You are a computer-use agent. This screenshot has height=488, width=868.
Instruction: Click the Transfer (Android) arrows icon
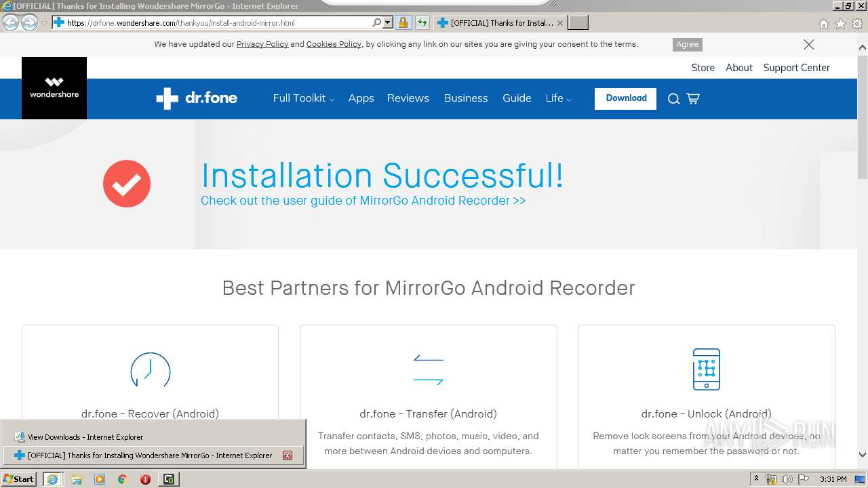(x=429, y=370)
